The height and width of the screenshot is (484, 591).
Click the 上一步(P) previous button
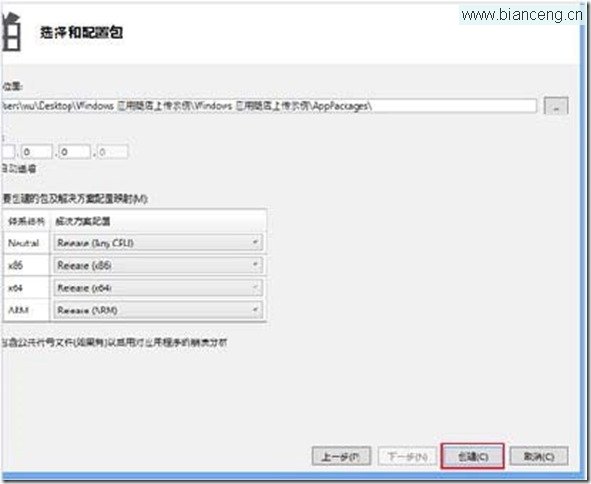(341, 456)
